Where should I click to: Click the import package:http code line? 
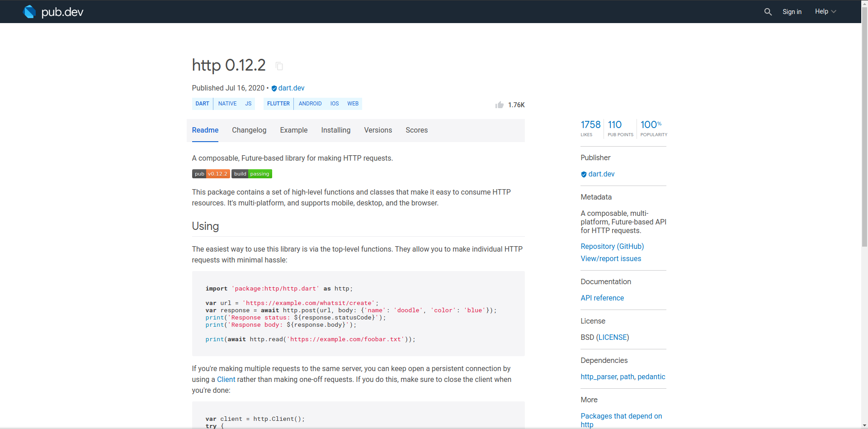[x=279, y=289]
